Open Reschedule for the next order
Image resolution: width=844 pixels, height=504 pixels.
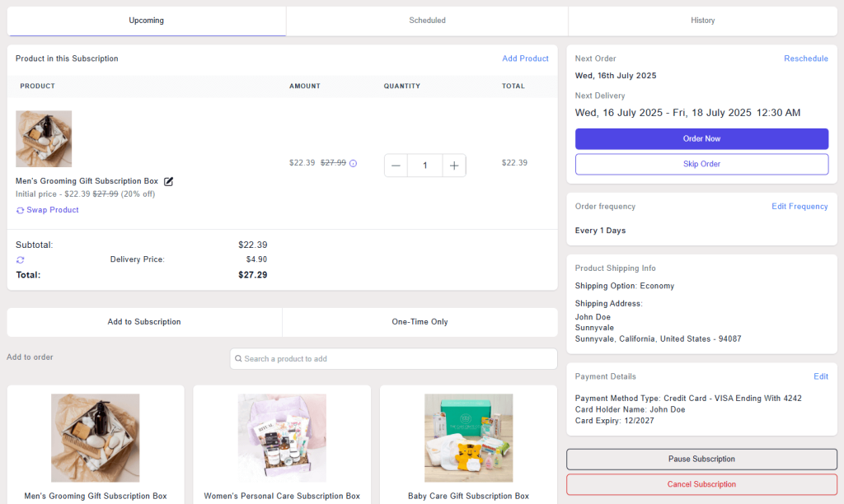(x=805, y=58)
